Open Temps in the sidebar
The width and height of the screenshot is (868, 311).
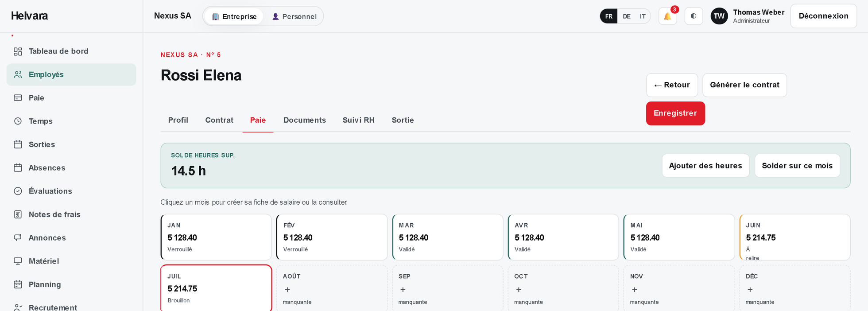(71, 121)
